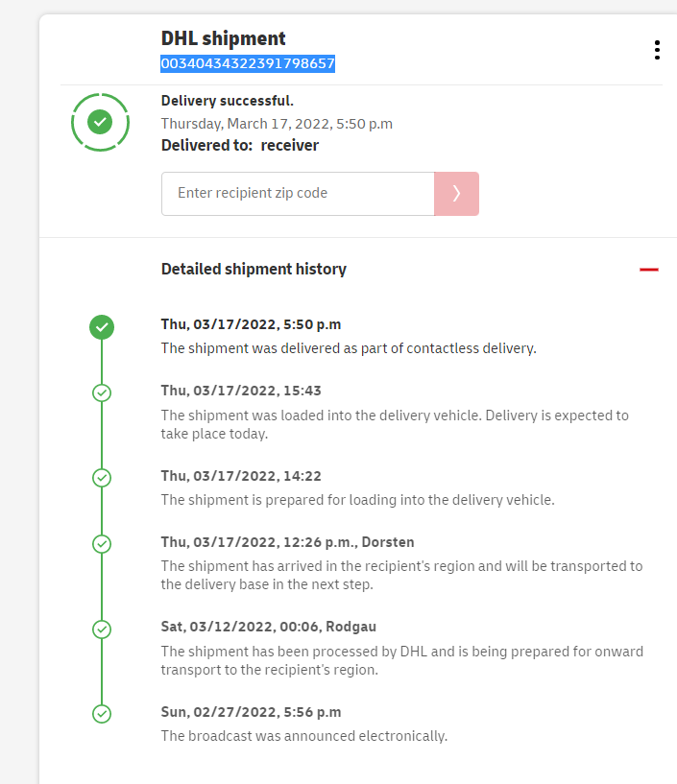The width and height of the screenshot is (677, 784).
Task: Focus the recipient zip code field
Action: tap(298, 194)
